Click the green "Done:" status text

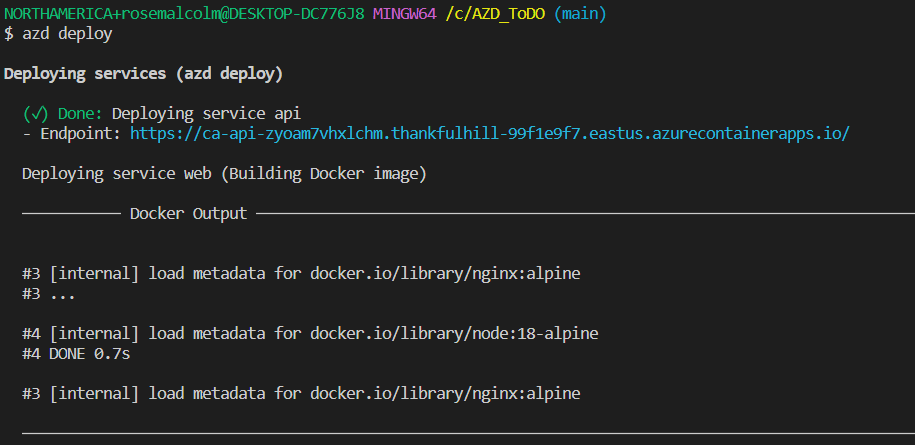[x=80, y=113]
